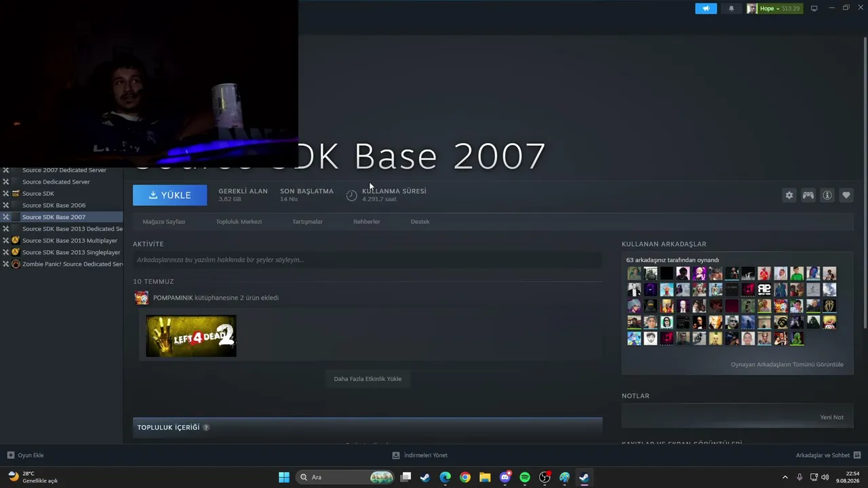This screenshot has height=488, width=868.
Task: Open File Explorer from the taskbar
Action: [485, 477]
